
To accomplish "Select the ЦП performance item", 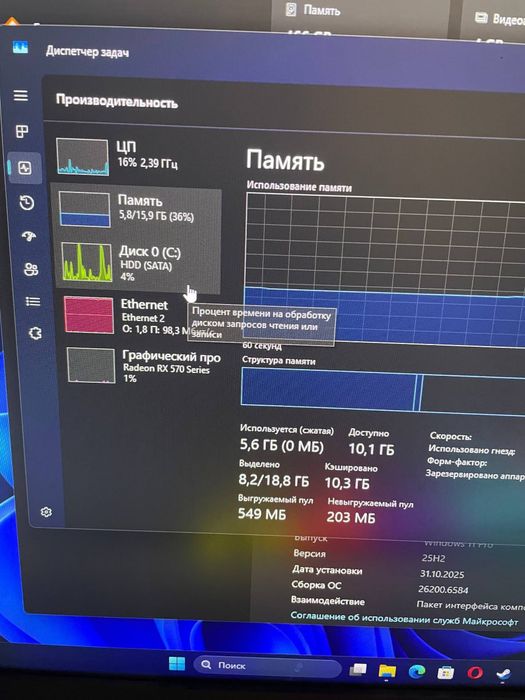I will tap(138, 157).
